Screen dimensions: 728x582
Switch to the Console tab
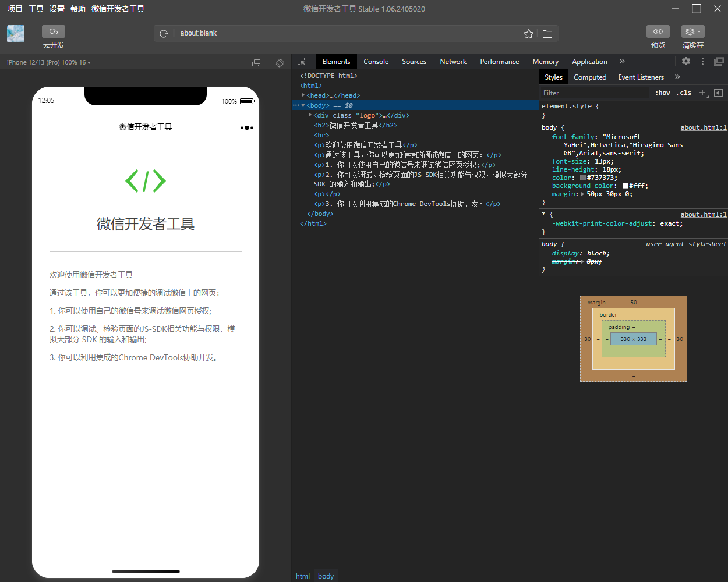coord(376,61)
